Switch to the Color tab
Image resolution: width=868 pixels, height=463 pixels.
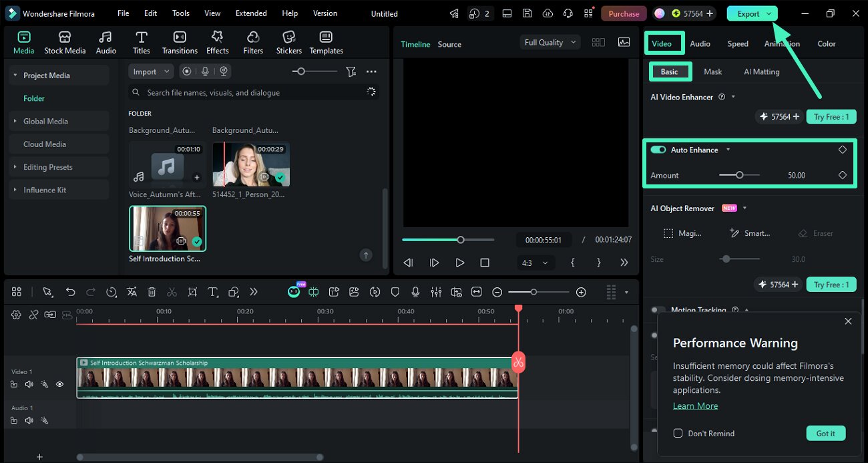coord(827,43)
